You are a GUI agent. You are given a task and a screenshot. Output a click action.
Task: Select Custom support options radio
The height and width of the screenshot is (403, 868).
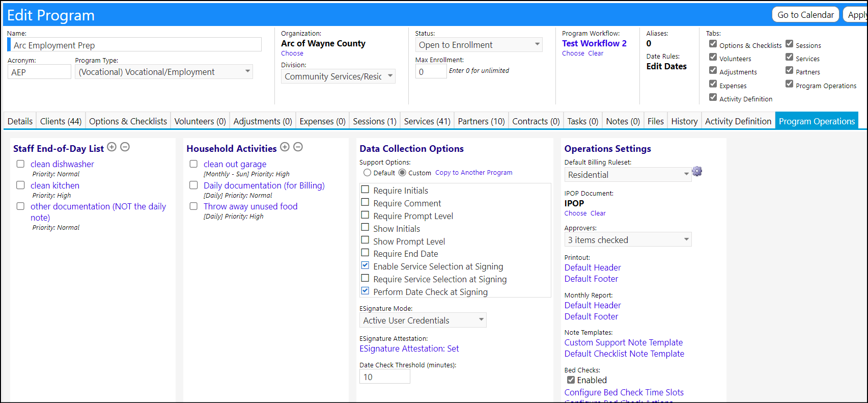pos(402,173)
